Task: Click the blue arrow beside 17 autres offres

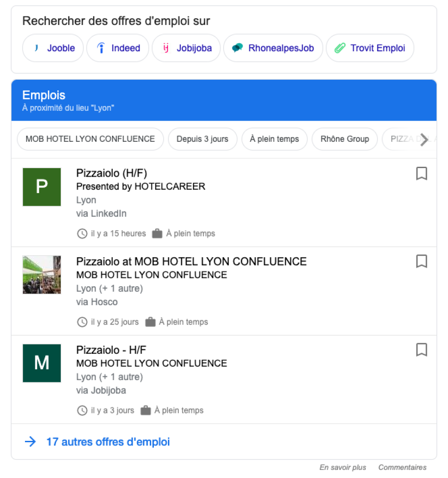Action: click(30, 441)
